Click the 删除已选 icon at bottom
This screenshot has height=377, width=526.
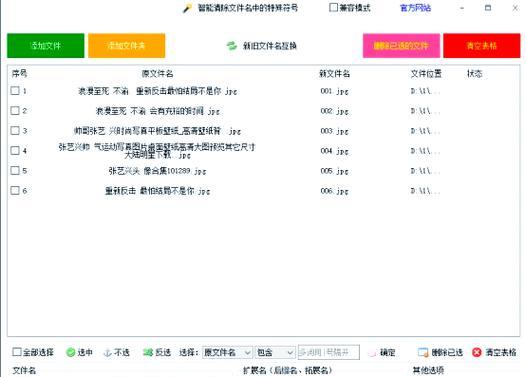tap(423, 353)
